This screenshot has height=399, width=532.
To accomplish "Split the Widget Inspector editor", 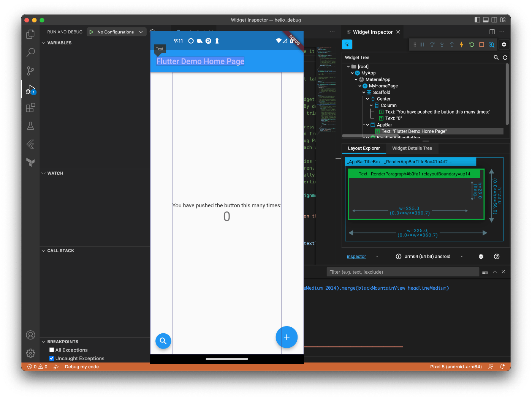I will tap(492, 32).
